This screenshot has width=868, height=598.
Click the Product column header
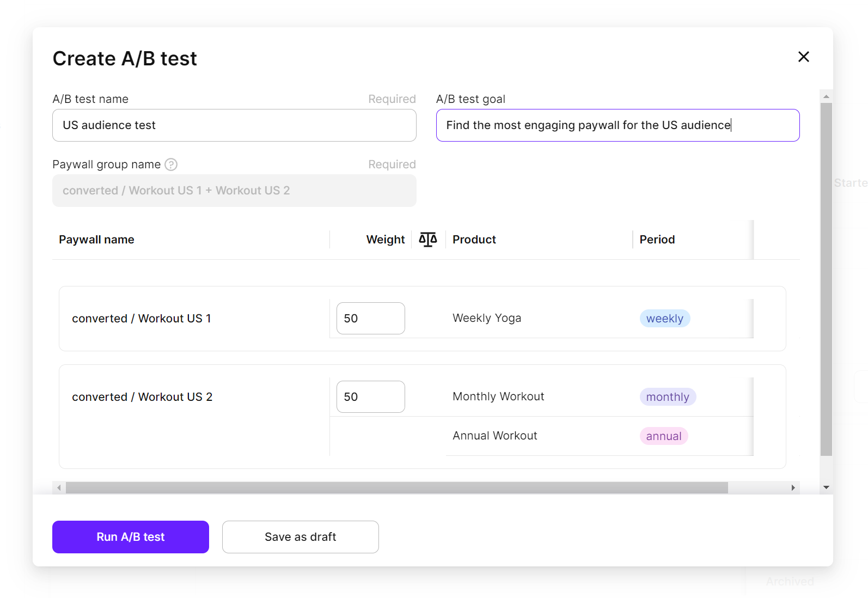coord(474,240)
